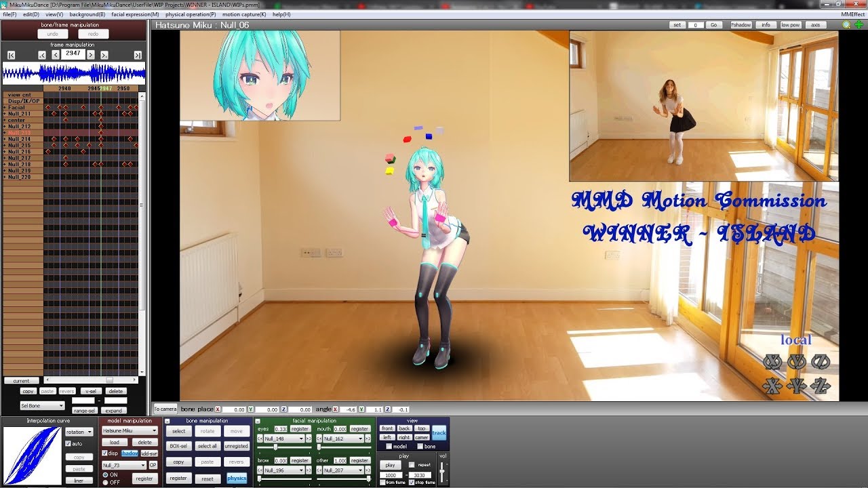This screenshot has height=488, width=868.
Task: Open the Sel Bone dropdown
Action: pyautogui.click(x=43, y=405)
